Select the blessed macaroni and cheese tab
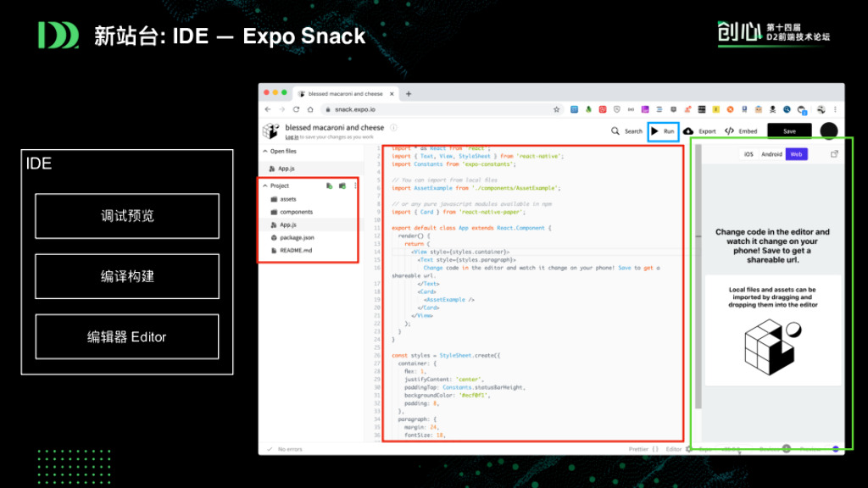 click(345, 94)
